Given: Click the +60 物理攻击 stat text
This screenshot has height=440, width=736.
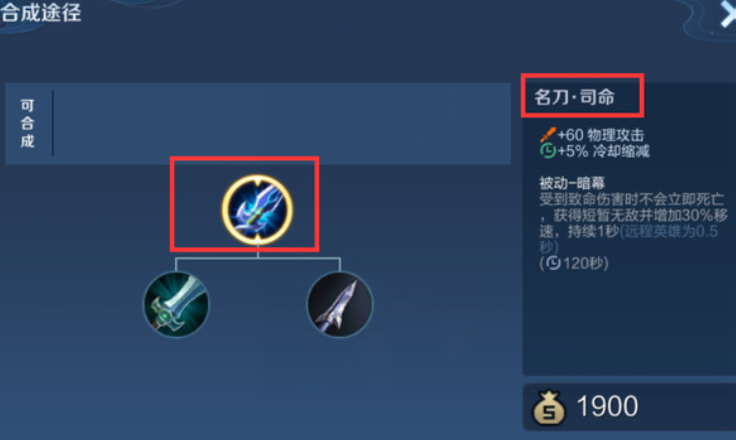Looking at the screenshot, I should [600, 135].
